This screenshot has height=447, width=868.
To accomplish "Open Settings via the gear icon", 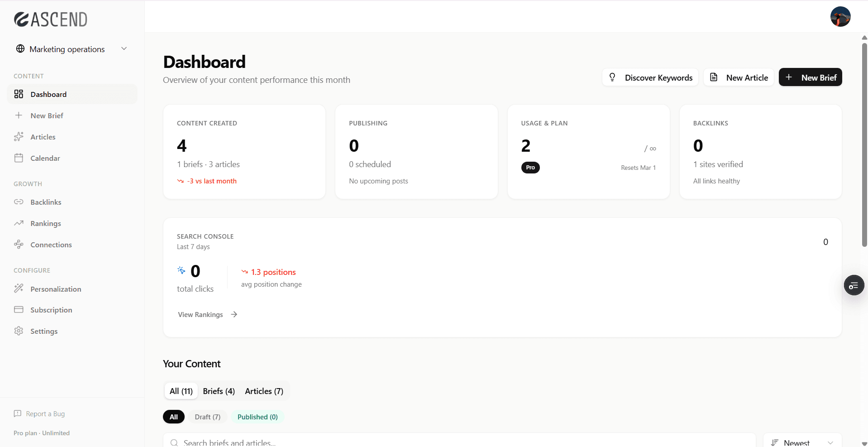I will (19, 331).
